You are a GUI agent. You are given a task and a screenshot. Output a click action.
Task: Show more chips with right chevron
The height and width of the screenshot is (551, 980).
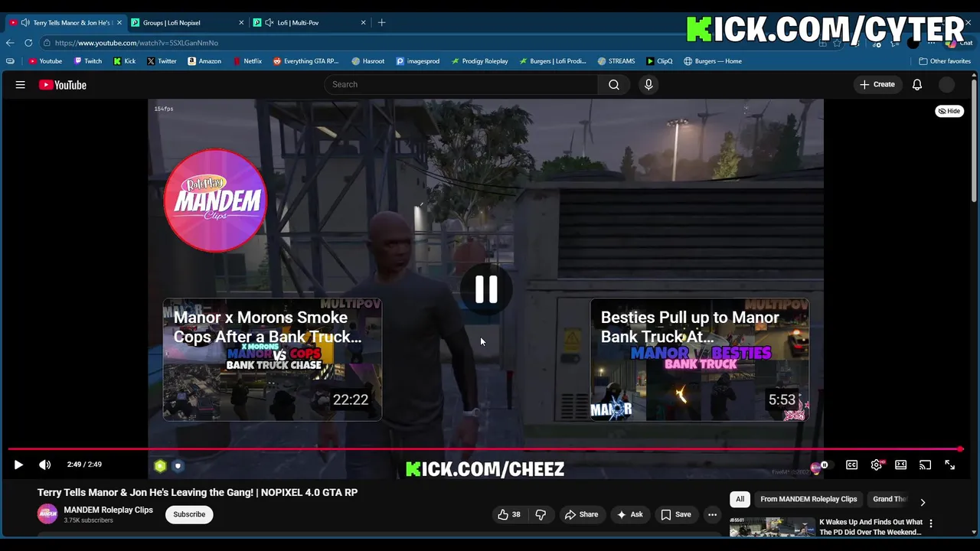click(x=923, y=502)
